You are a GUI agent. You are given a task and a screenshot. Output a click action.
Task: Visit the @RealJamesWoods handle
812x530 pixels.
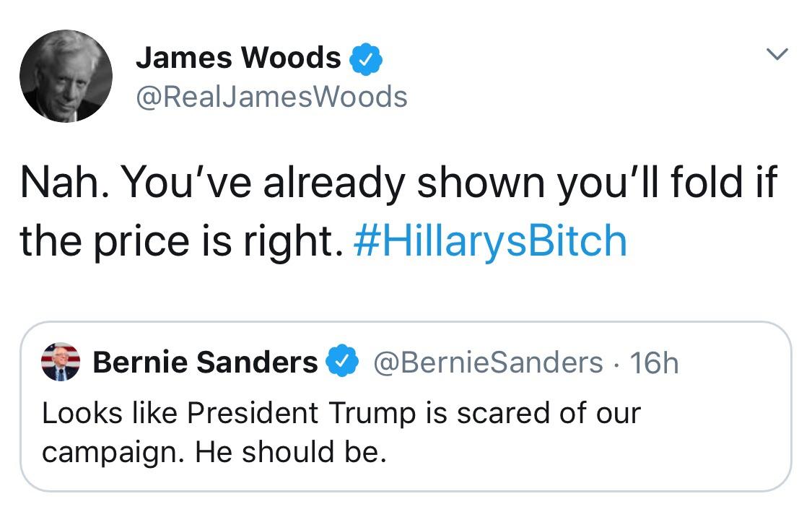click(x=272, y=97)
